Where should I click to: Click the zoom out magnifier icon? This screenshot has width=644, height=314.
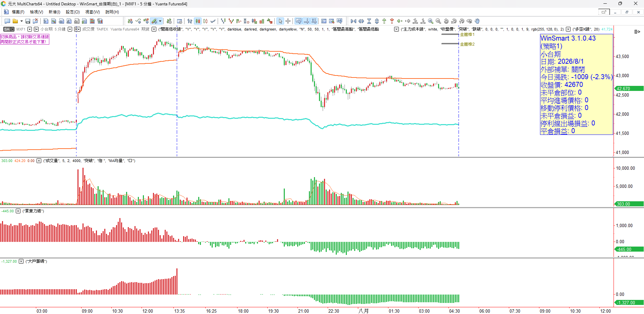(438, 21)
